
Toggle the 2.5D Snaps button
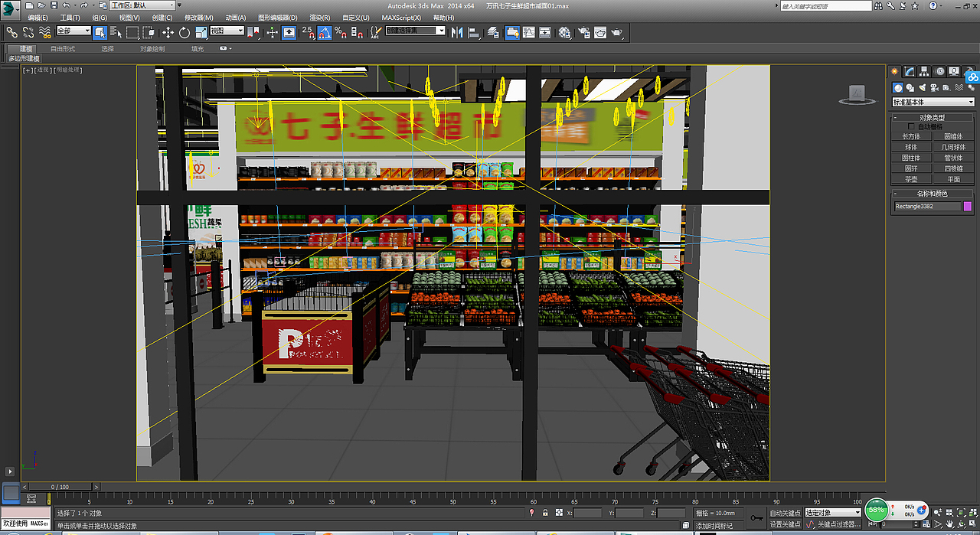click(308, 32)
